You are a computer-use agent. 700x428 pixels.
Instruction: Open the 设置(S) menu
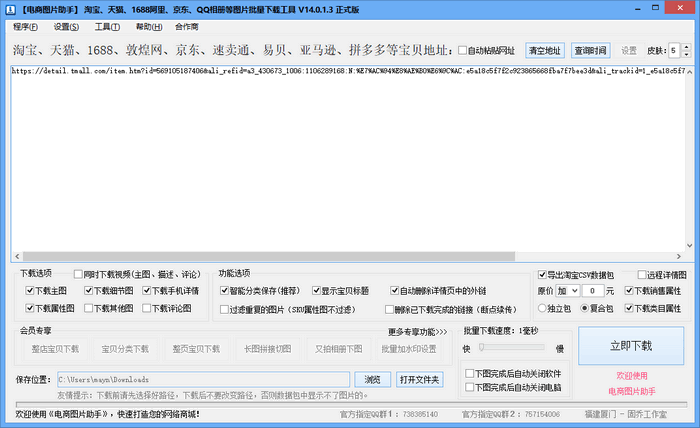(x=66, y=27)
